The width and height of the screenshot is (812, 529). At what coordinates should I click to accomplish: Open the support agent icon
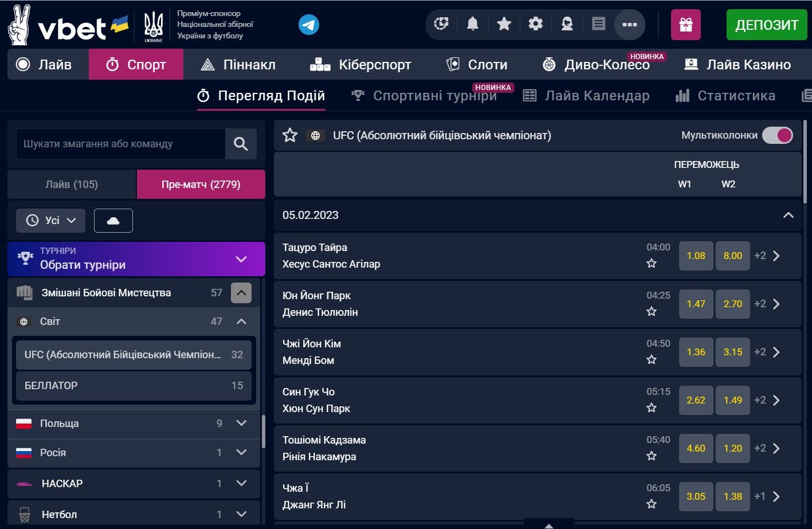(x=567, y=23)
